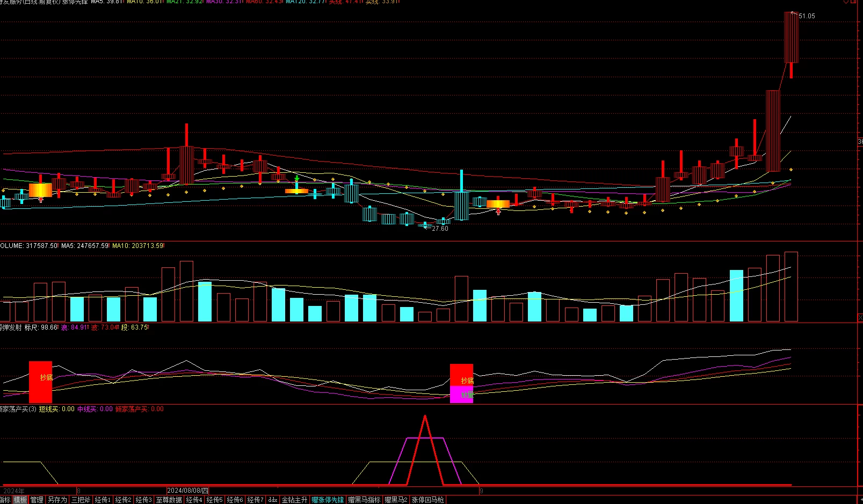Open the 管理 indicator management tab
Image resolution: width=863 pixels, height=504 pixels.
(x=37, y=500)
